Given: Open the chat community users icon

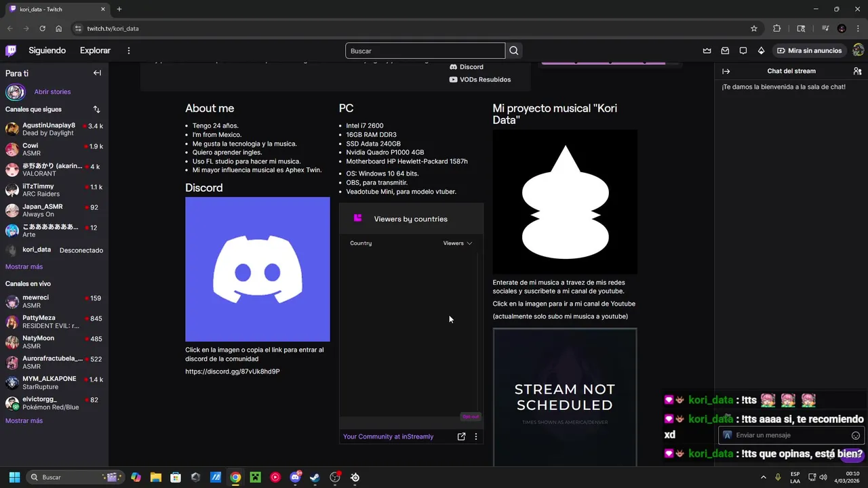Looking at the screenshot, I should pyautogui.click(x=857, y=71).
